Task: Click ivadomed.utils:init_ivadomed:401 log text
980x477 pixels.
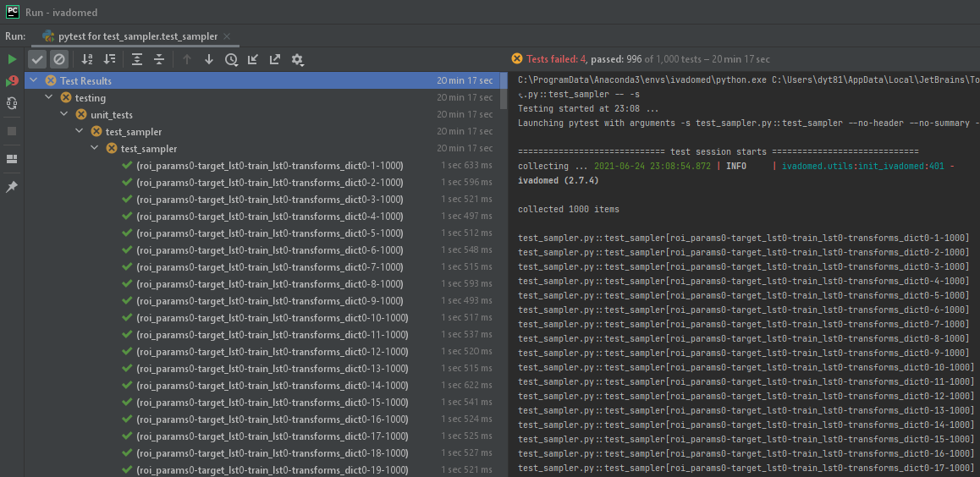Action: point(862,166)
